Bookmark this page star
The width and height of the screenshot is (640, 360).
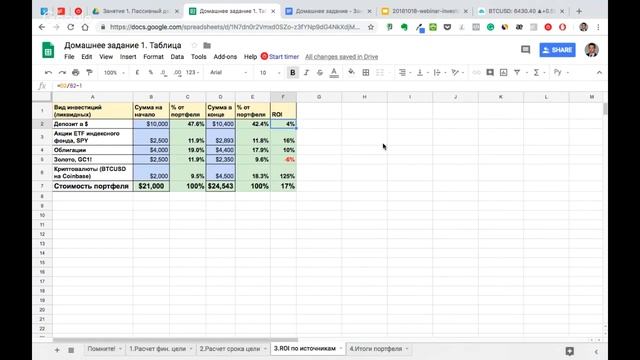(x=371, y=27)
